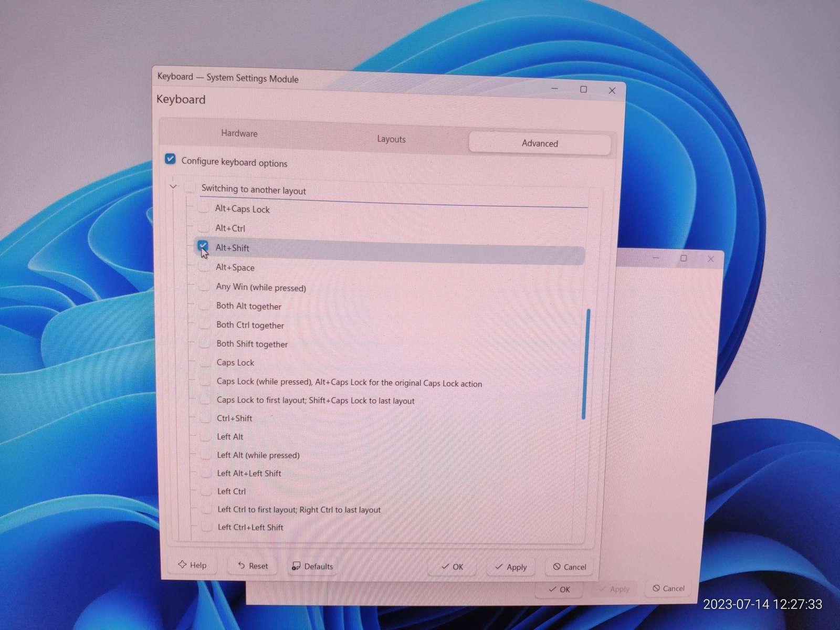Enable the Alt+Space checkbox

point(204,266)
